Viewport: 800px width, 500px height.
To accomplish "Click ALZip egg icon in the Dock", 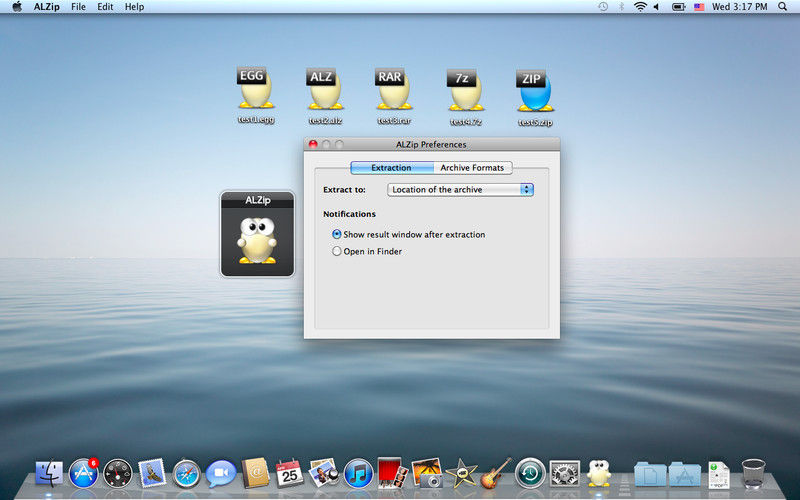I will point(598,472).
